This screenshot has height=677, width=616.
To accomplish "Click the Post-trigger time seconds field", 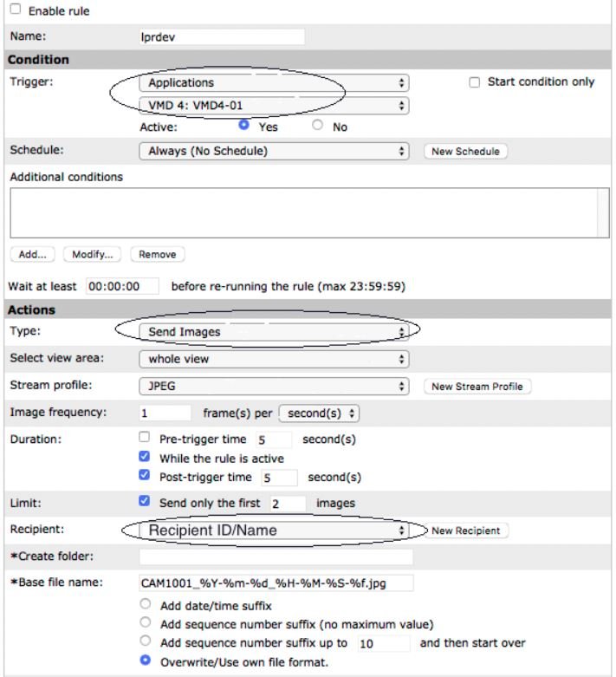I will (280, 478).
